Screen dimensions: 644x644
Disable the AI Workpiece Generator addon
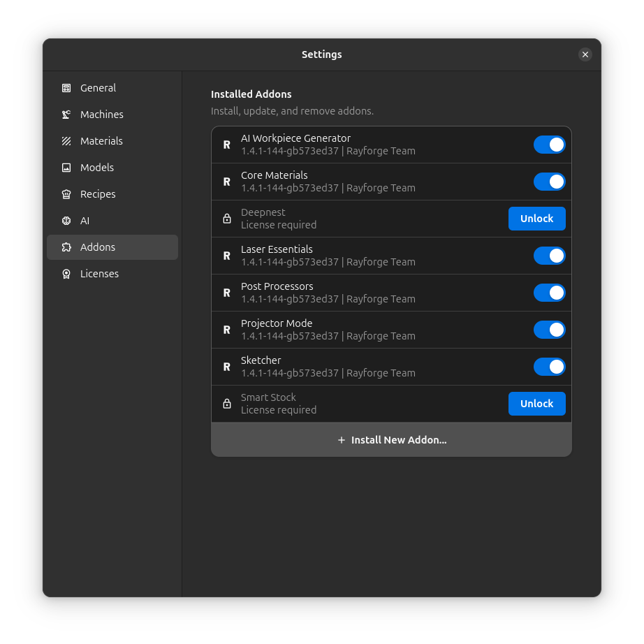point(549,144)
